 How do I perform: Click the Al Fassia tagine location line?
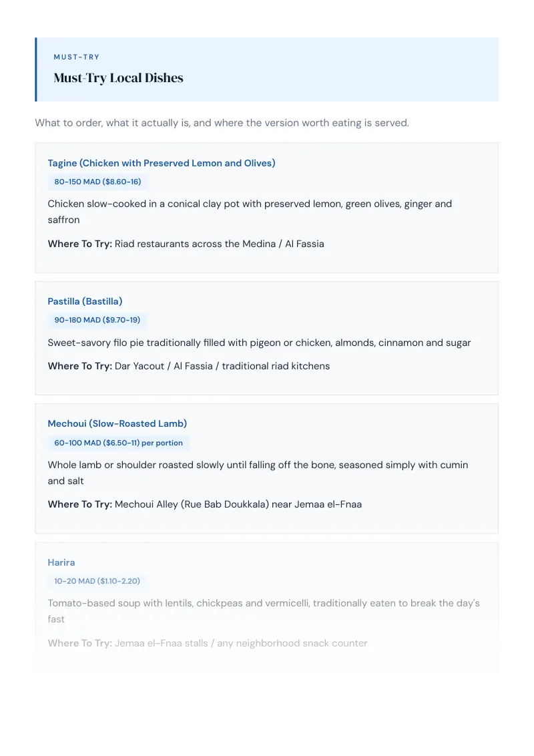186,244
